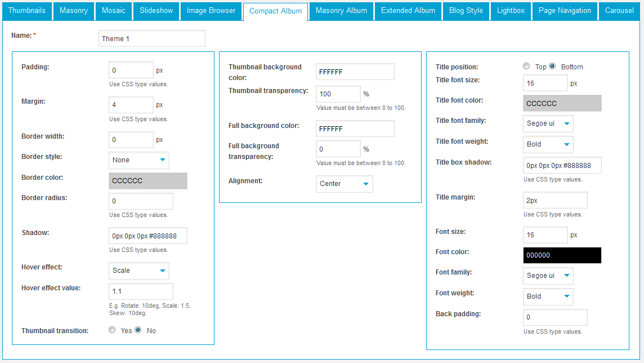Viewport: 644px width, 363px height.
Task: Set Thumbnail transition to No
Action: coord(138,330)
